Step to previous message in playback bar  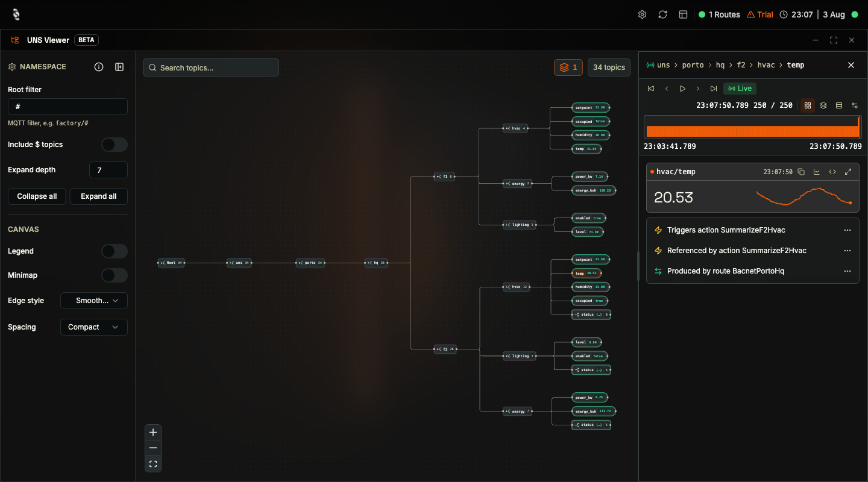click(x=667, y=89)
